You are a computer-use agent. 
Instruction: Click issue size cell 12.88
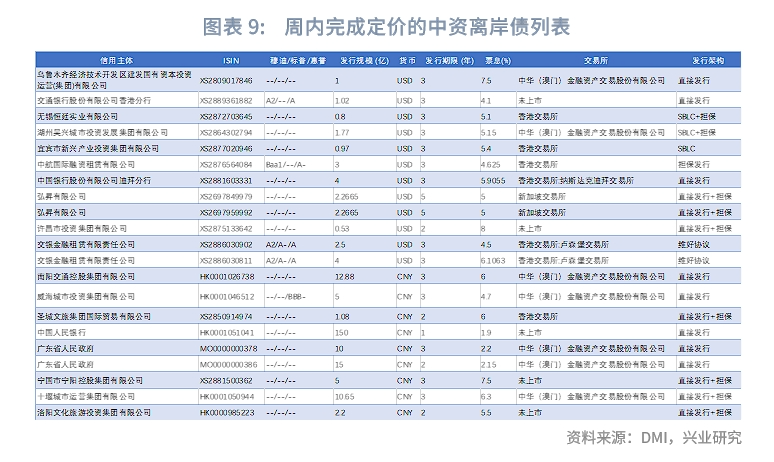click(345, 276)
